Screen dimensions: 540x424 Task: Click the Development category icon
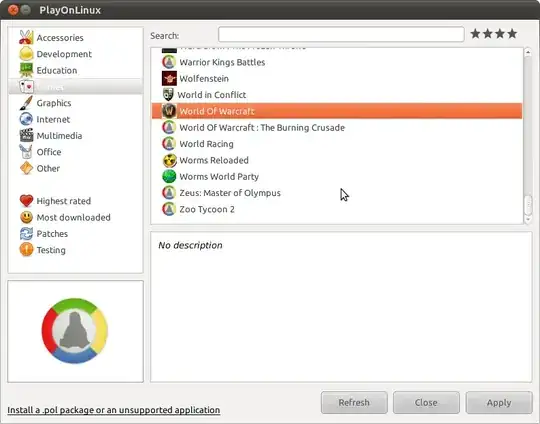click(26, 54)
